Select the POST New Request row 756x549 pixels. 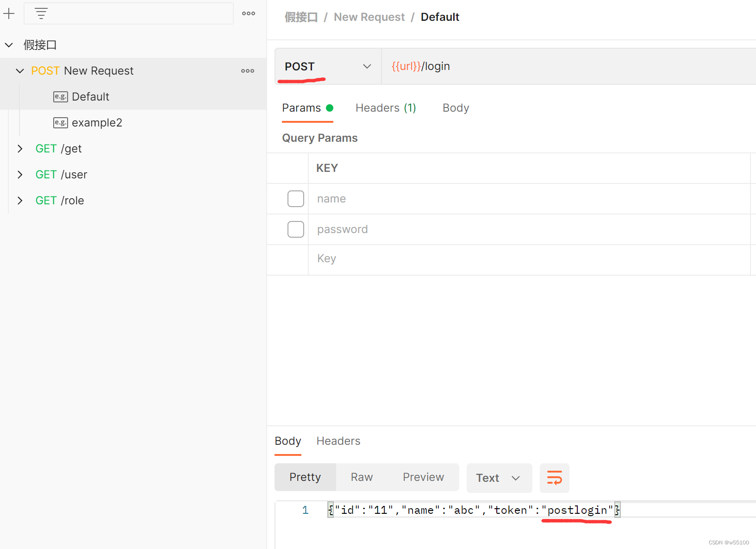(133, 71)
